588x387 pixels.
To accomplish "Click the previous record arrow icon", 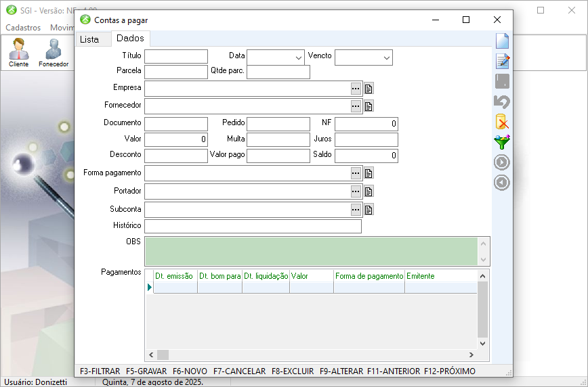I will tap(502, 183).
